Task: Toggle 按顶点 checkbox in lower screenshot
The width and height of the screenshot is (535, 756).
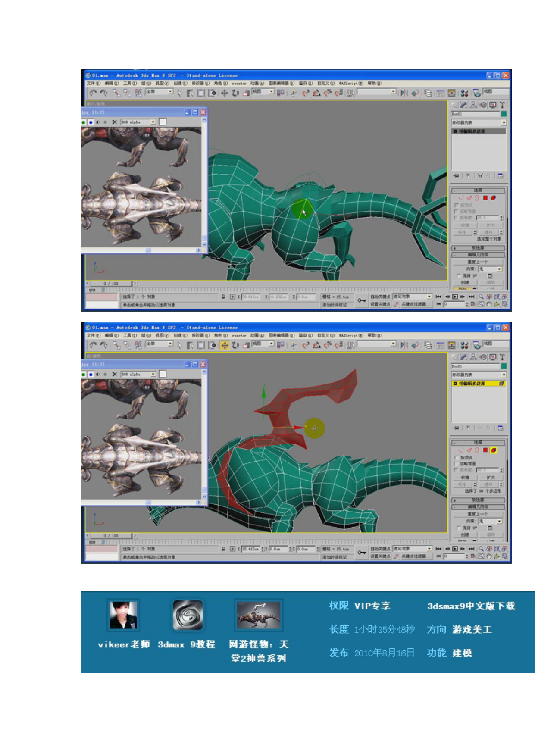Action: (x=457, y=457)
